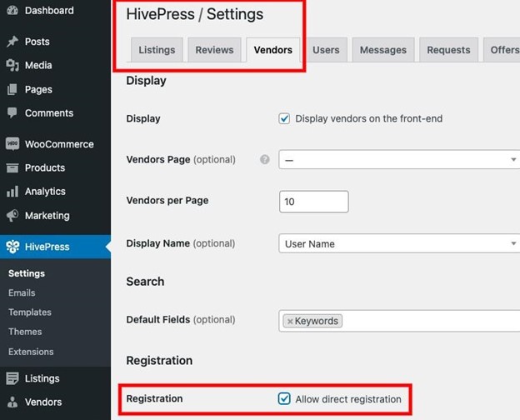The height and width of the screenshot is (420, 520).
Task: Switch to the Listings tab
Action: 157,50
